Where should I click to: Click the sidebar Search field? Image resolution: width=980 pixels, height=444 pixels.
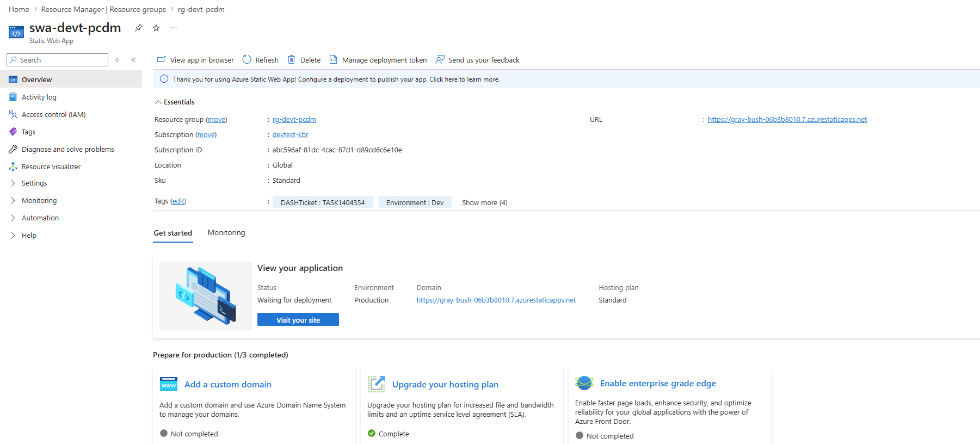pos(57,60)
